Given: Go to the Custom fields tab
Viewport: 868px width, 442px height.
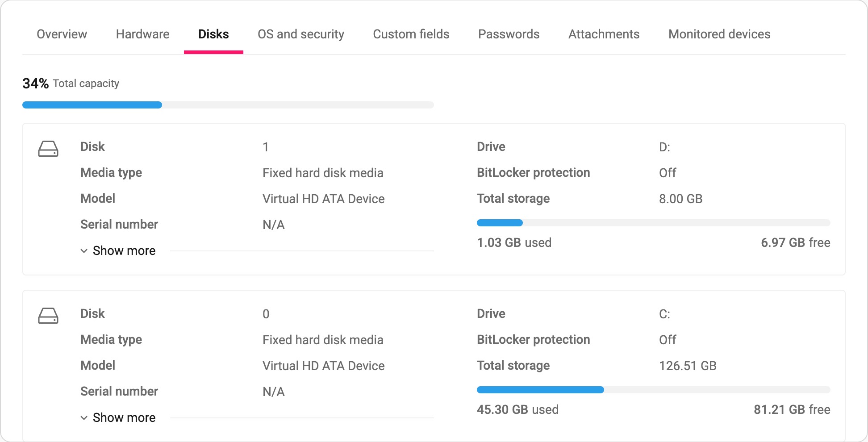Looking at the screenshot, I should 411,34.
